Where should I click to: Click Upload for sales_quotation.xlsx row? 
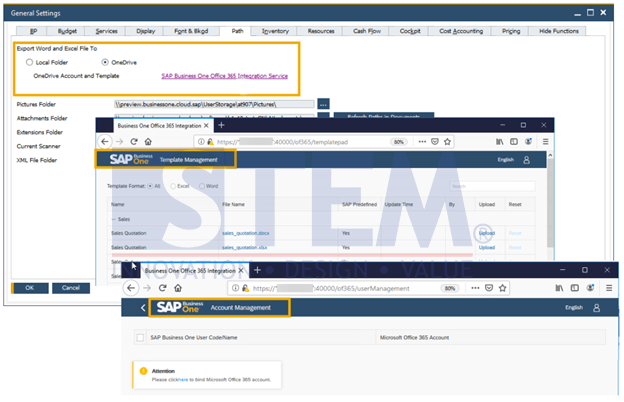point(487,248)
